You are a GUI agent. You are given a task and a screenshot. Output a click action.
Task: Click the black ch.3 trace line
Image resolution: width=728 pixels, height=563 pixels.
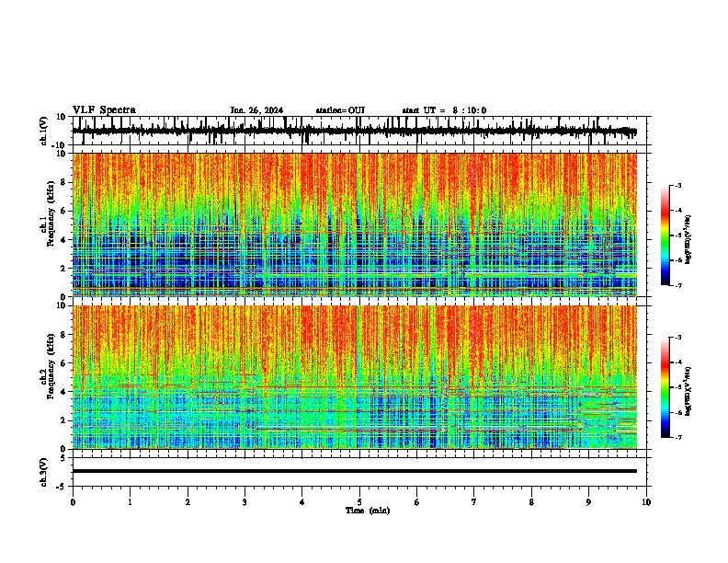[355, 471]
